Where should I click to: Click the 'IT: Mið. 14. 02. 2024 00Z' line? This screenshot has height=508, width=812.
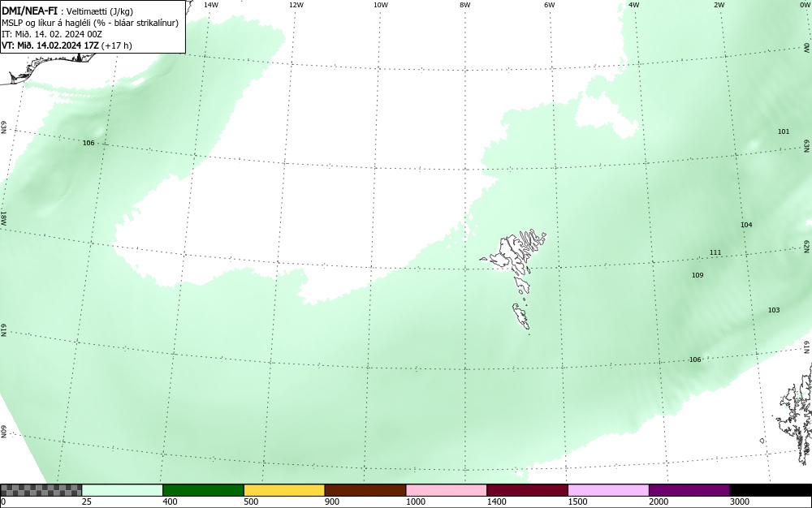pyautogui.click(x=52, y=34)
